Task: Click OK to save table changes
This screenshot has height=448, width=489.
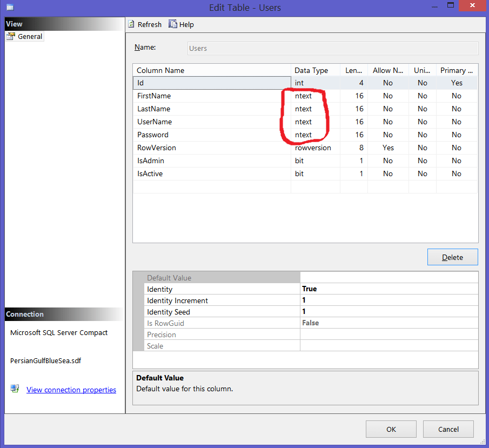Action: [391, 429]
